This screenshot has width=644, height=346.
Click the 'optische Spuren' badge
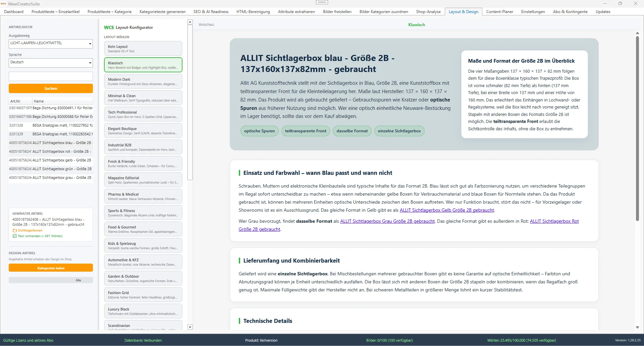tap(259, 131)
